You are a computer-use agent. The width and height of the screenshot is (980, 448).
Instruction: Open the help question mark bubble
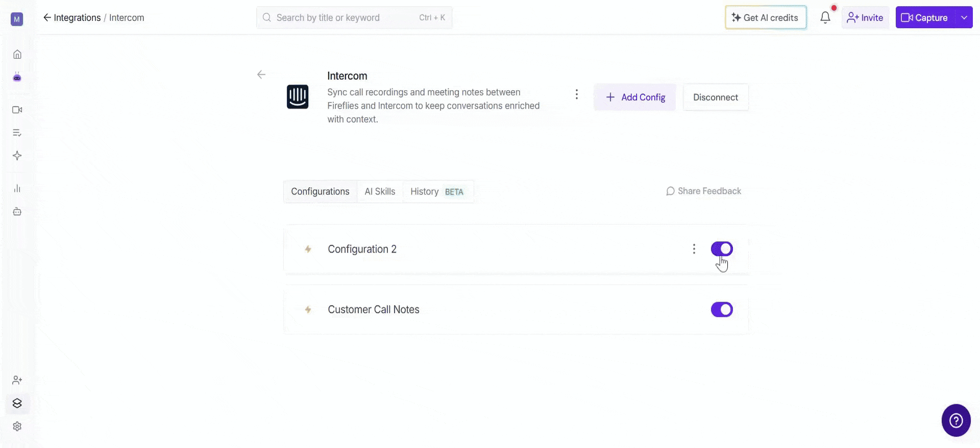coord(955,420)
